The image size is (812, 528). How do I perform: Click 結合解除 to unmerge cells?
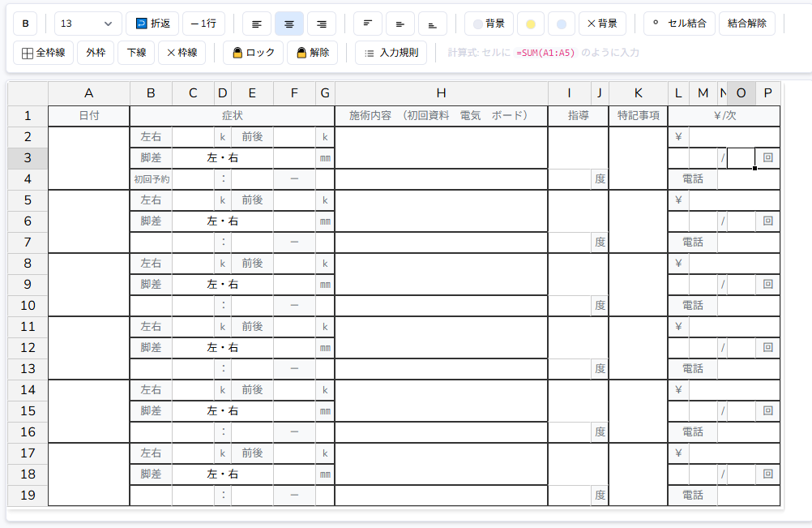(x=746, y=24)
